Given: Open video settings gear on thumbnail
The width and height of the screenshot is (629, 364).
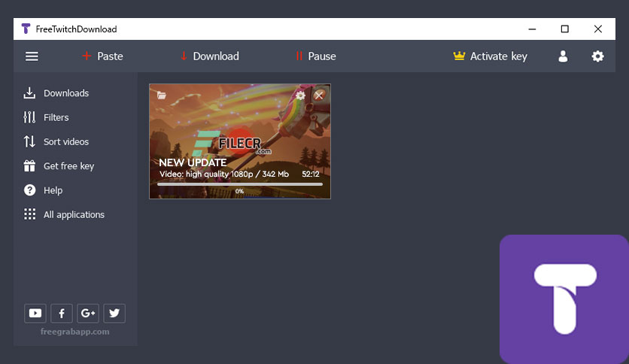Looking at the screenshot, I should point(300,96).
